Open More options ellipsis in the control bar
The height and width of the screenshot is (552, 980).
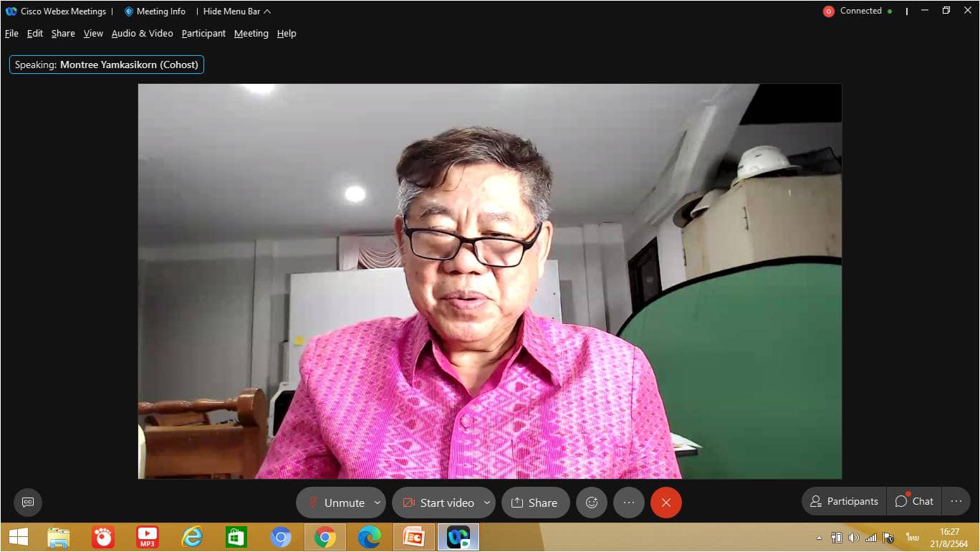(629, 503)
